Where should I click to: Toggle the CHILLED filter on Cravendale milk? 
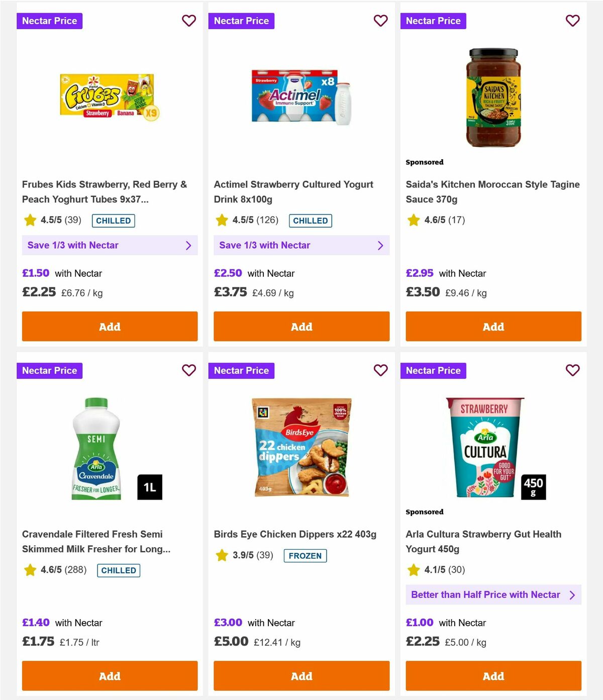(118, 570)
